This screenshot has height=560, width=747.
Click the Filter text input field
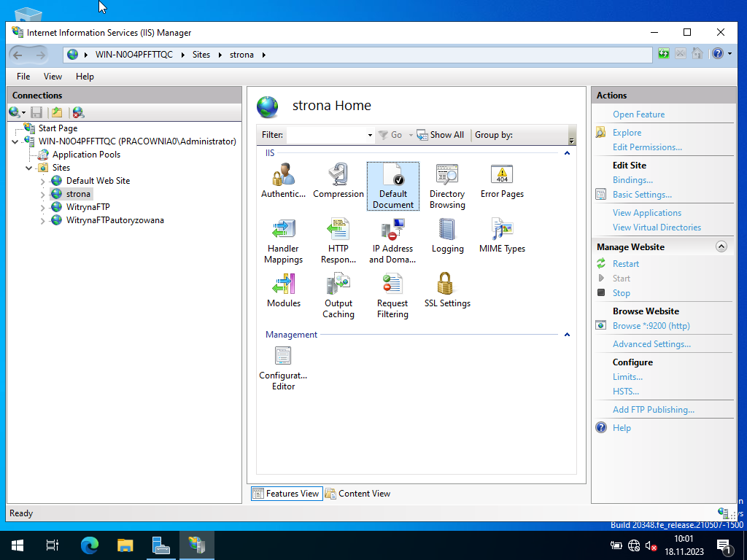[x=326, y=135]
